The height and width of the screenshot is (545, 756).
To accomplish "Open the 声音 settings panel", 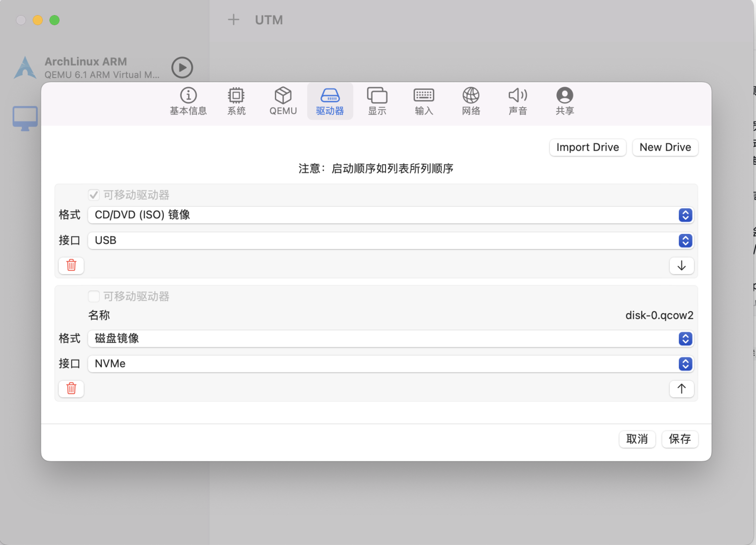I will pyautogui.click(x=518, y=101).
